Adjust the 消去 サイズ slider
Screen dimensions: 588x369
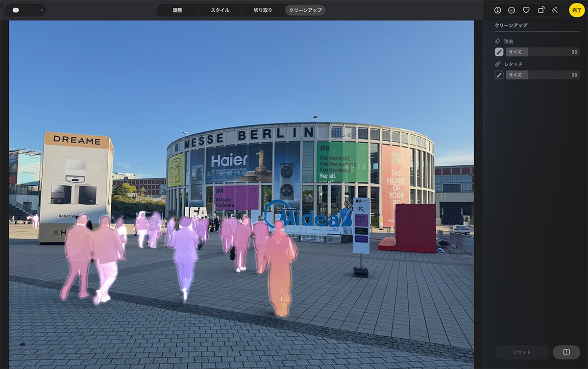tap(543, 52)
